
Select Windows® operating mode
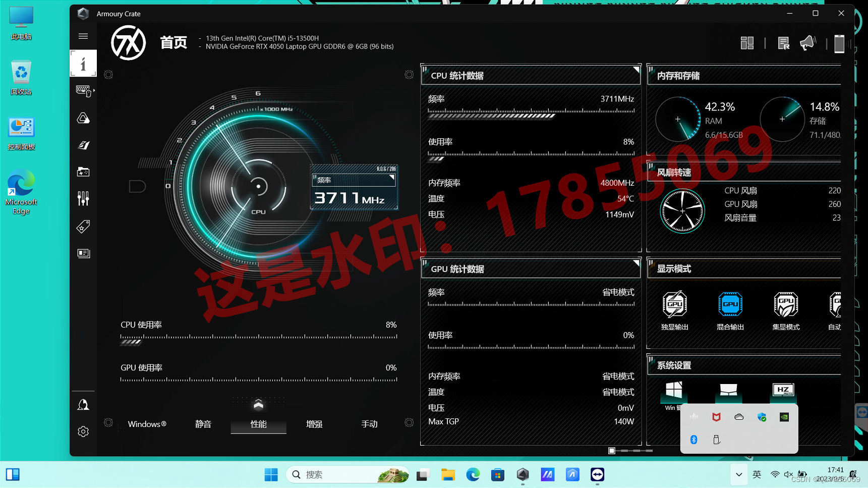[x=147, y=424]
